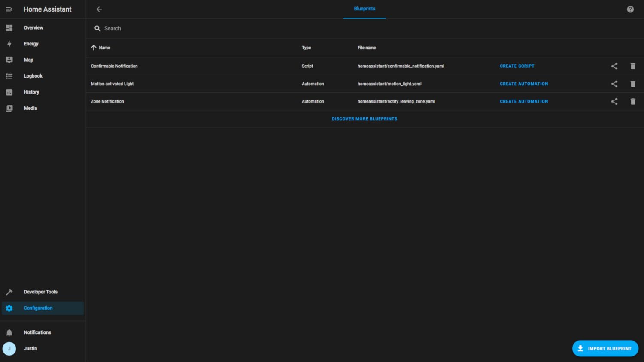Share the Confirmable Notification blueprint

tap(614, 66)
